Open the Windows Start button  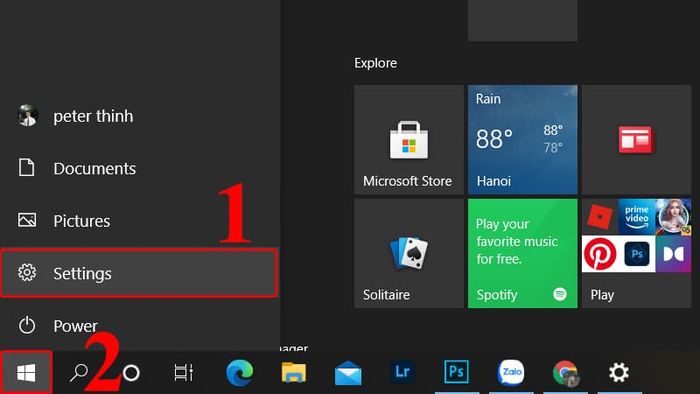(x=26, y=373)
